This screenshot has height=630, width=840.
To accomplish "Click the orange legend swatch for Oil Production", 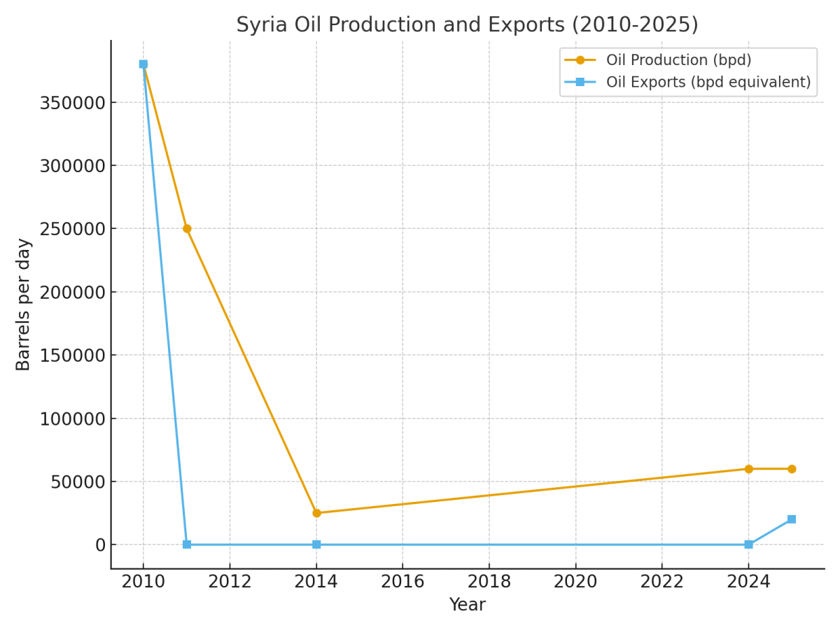I will tap(580, 61).
